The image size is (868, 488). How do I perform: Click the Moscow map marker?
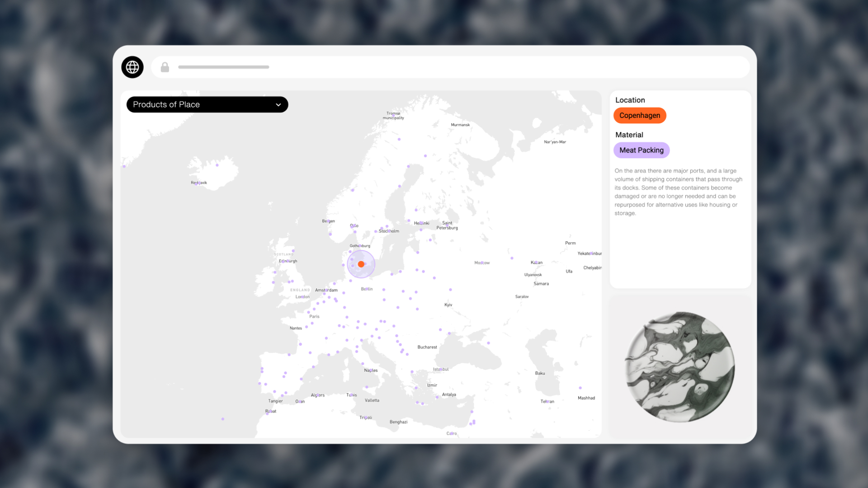[x=482, y=263]
